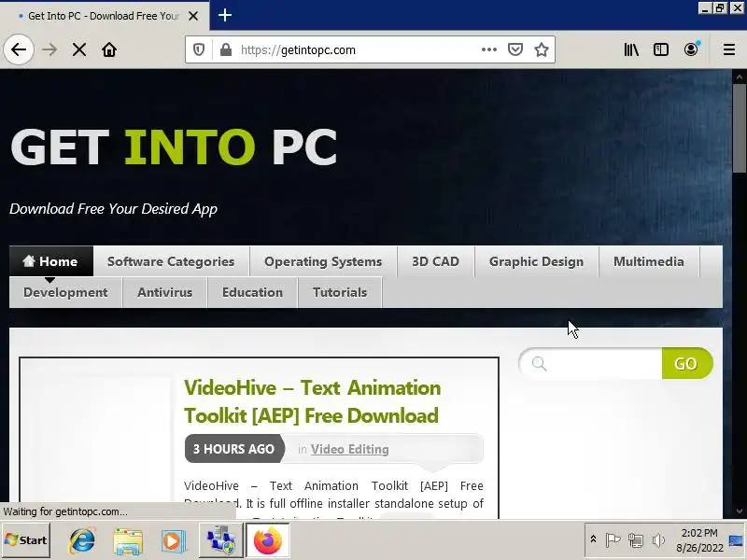Open Windows Media Player from taskbar

tap(174, 541)
